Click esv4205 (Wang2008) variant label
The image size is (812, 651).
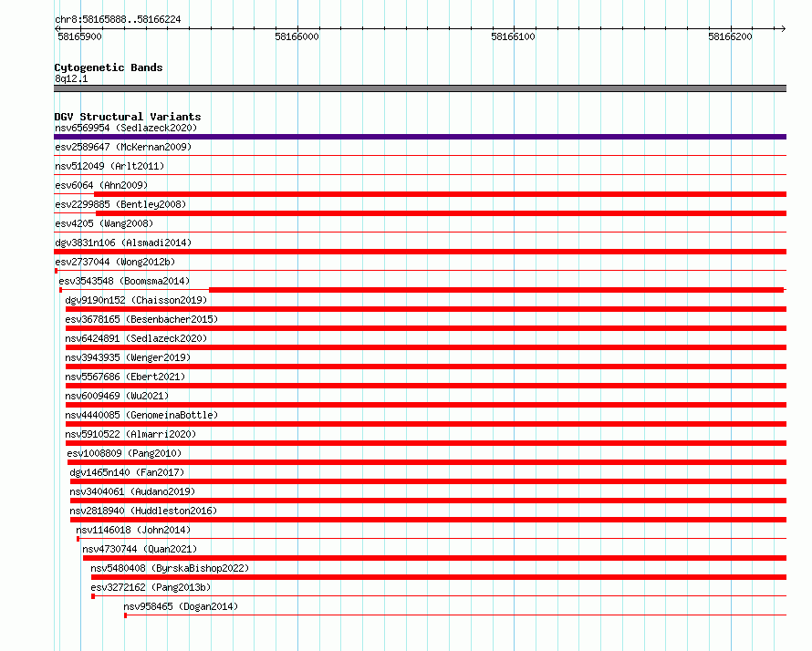point(104,223)
